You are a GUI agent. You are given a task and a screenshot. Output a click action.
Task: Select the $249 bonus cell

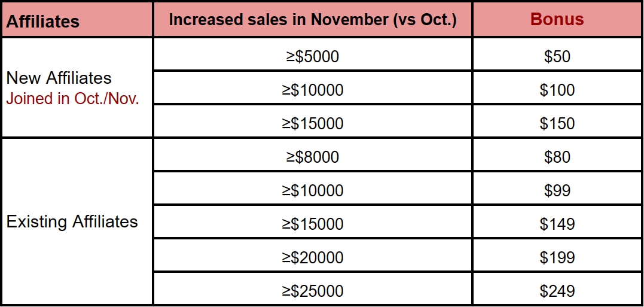[557, 288]
